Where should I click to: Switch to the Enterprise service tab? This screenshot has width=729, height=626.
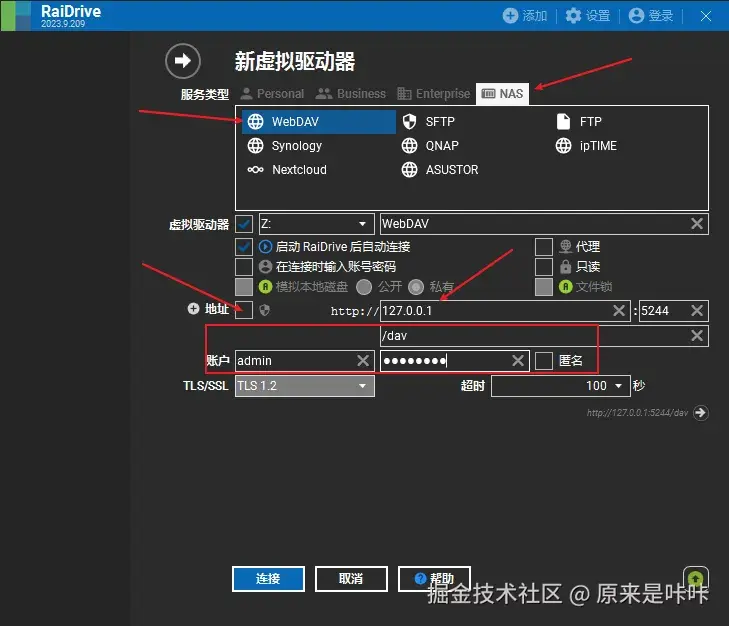434,94
